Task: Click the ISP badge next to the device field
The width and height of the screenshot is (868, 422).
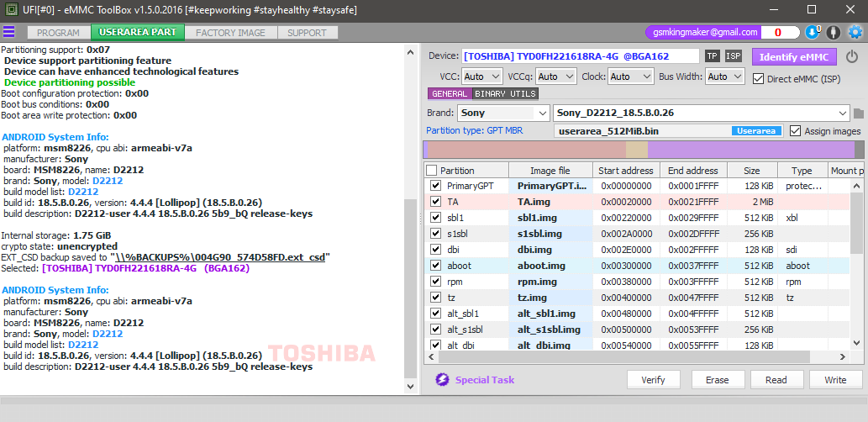Action: coord(734,56)
